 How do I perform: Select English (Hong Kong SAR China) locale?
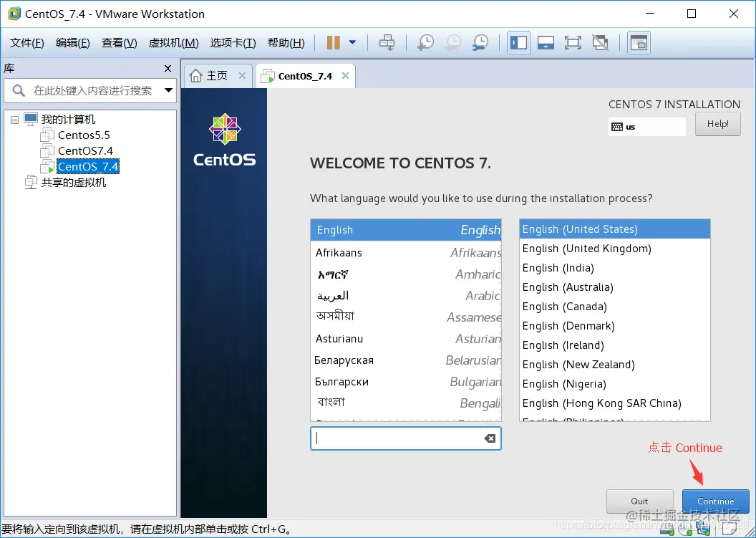(614, 403)
